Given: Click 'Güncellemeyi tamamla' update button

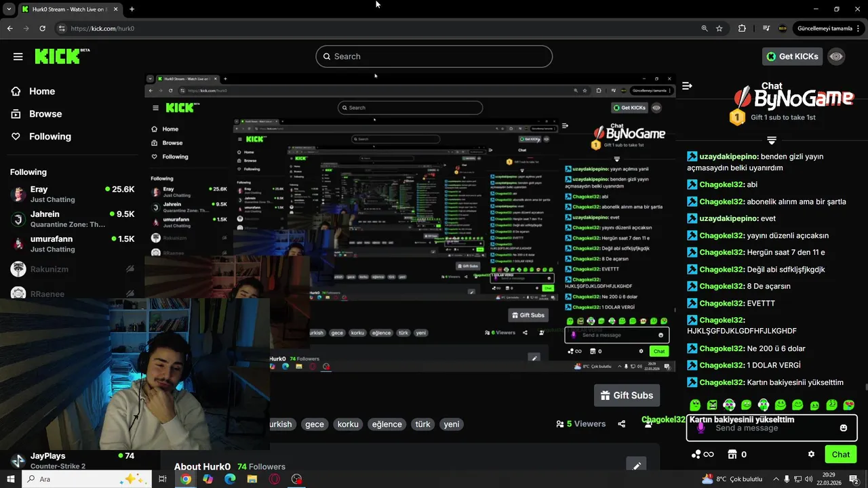Looking at the screenshot, I should [x=828, y=28].
